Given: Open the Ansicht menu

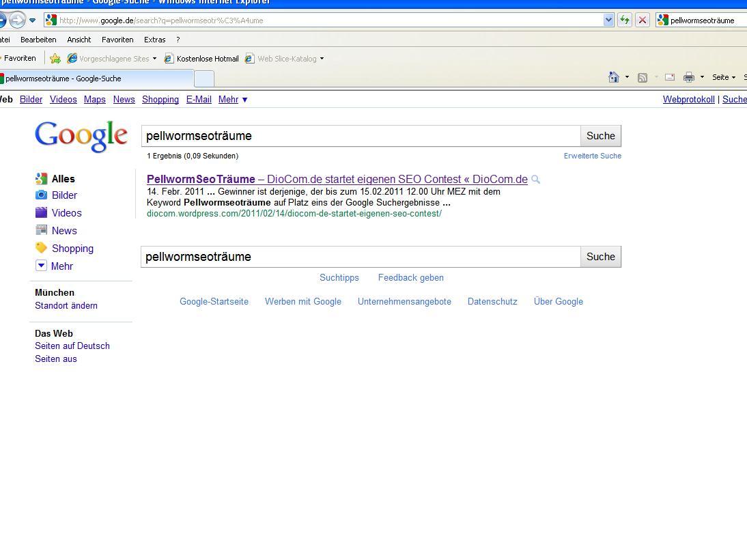Looking at the screenshot, I should (x=79, y=40).
